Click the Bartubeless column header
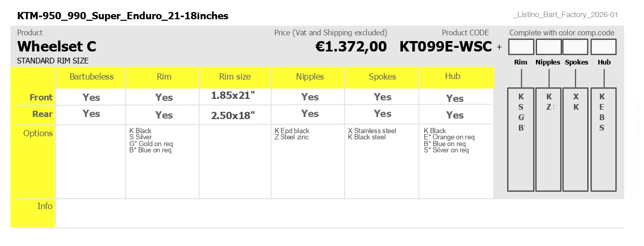This screenshot has width=644, height=246. [91, 77]
